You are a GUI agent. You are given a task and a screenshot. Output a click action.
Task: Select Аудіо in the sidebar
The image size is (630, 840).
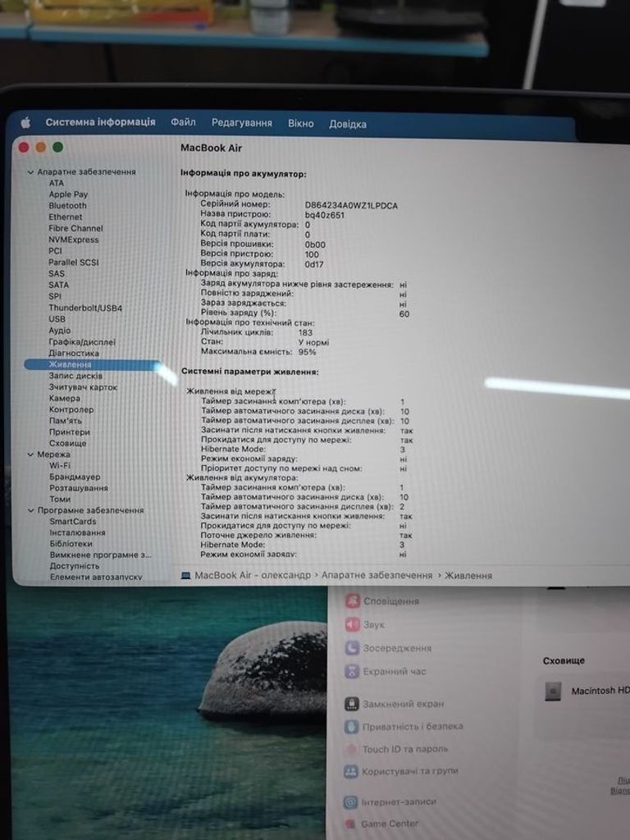[x=59, y=330]
